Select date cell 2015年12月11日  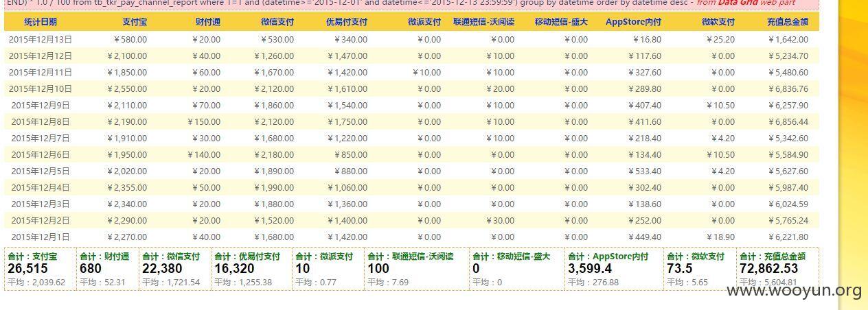coord(41,73)
